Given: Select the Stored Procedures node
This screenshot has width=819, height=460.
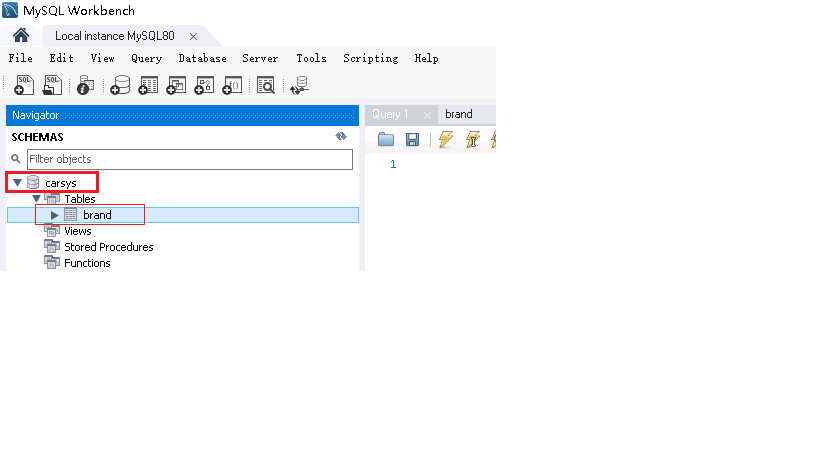Looking at the screenshot, I should tap(109, 247).
